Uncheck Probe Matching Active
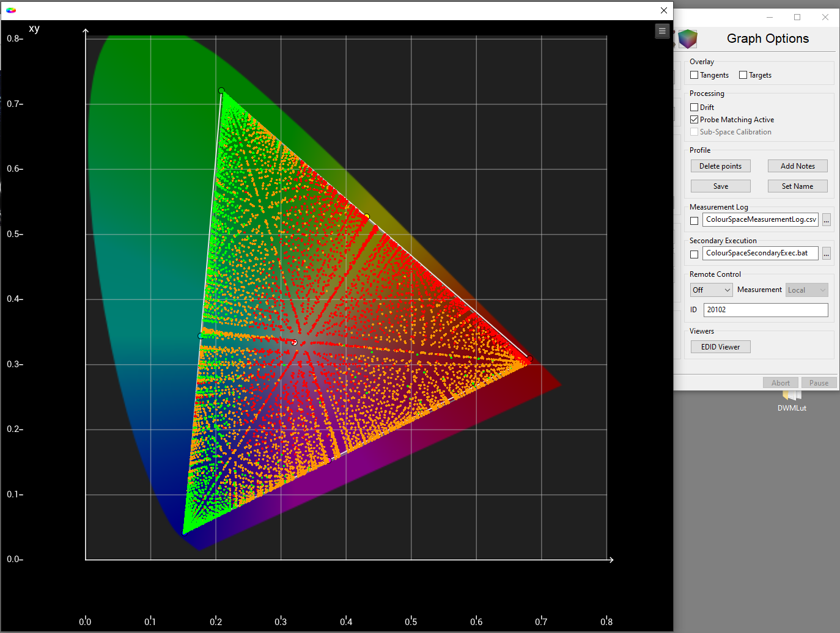 (694, 120)
